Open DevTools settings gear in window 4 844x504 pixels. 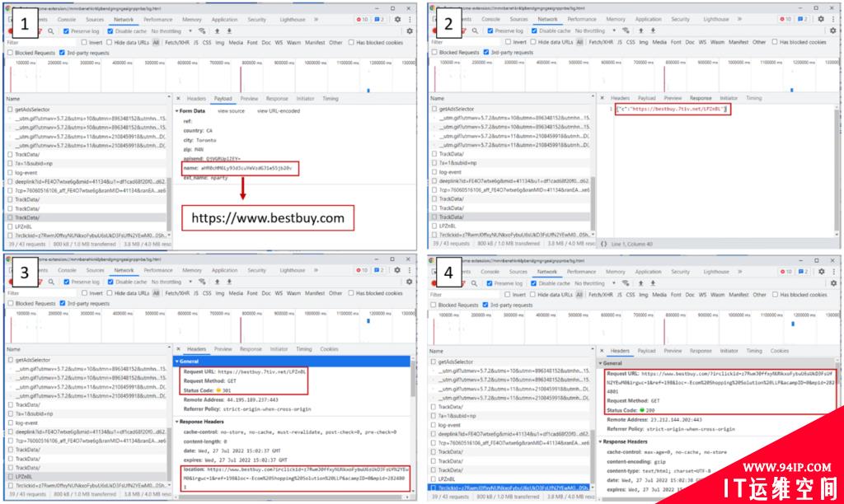point(822,272)
